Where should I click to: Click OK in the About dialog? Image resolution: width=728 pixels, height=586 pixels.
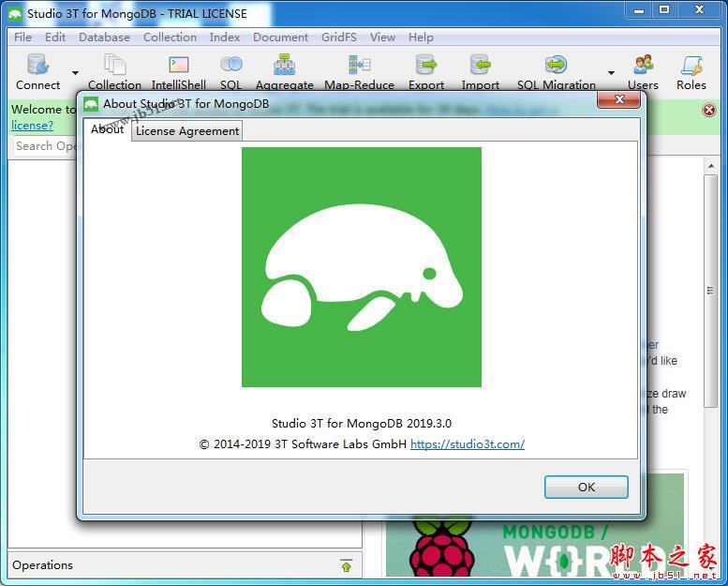[586, 487]
